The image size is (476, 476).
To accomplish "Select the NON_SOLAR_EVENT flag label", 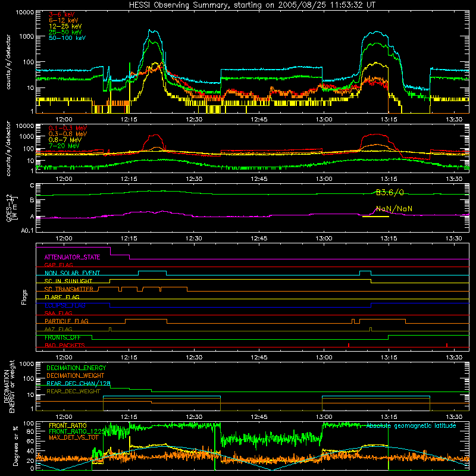I will pos(72,273).
